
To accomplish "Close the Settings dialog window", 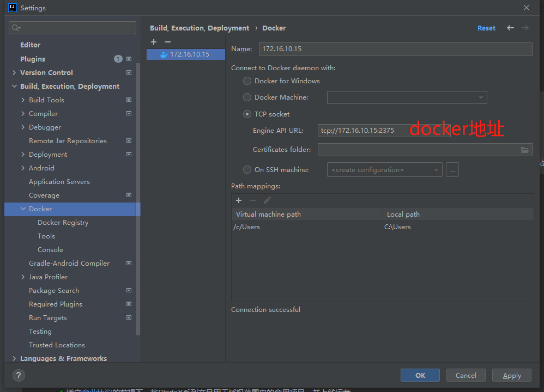I will (x=527, y=8).
